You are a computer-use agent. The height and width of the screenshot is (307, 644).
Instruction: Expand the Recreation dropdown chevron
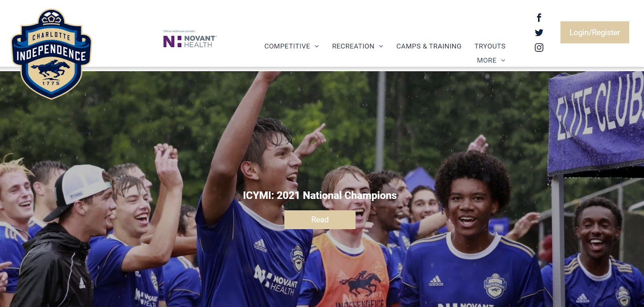click(381, 46)
